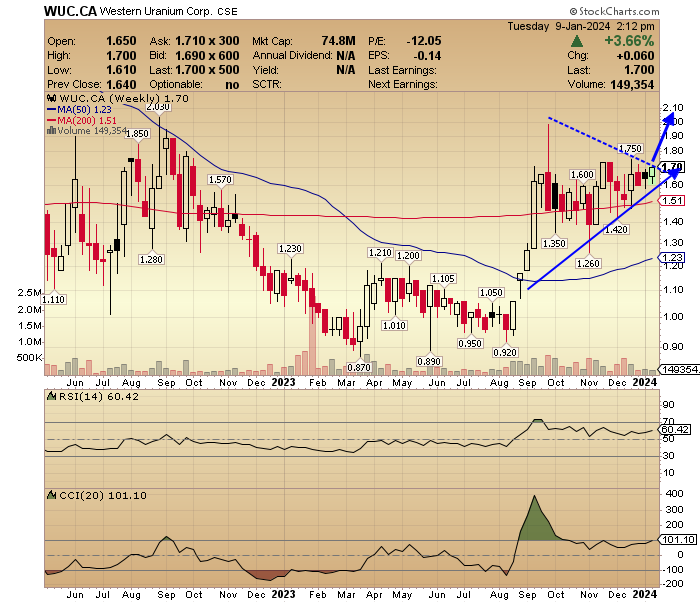Click the Bid quote 1.690 x 600
Screen dimensions: 700x603
(207, 56)
